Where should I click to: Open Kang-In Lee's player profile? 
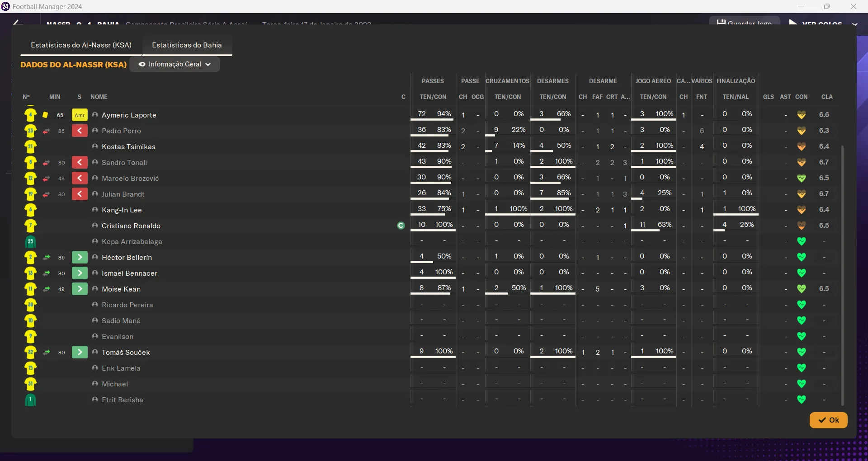point(122,210)
